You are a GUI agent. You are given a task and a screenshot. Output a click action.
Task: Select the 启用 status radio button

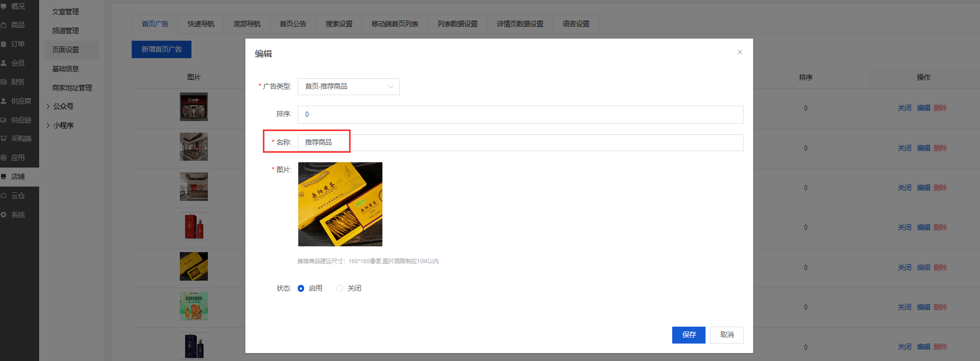tap(301, 288)
